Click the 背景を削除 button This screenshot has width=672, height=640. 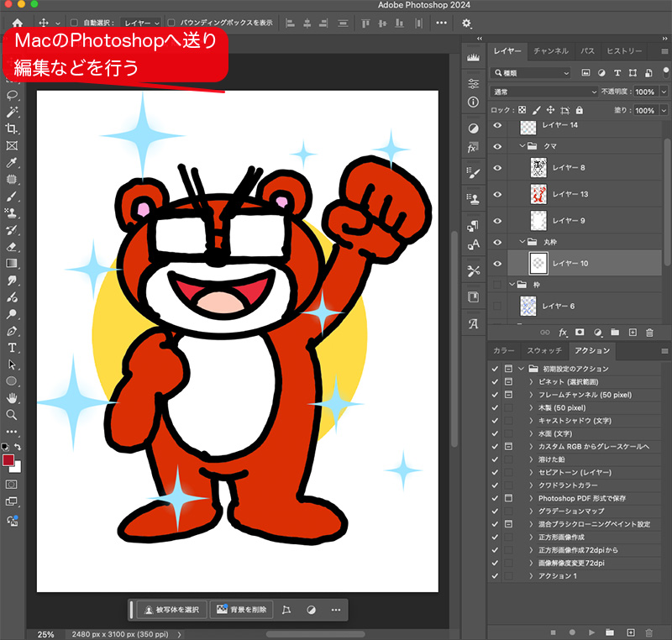coord(241,610)
